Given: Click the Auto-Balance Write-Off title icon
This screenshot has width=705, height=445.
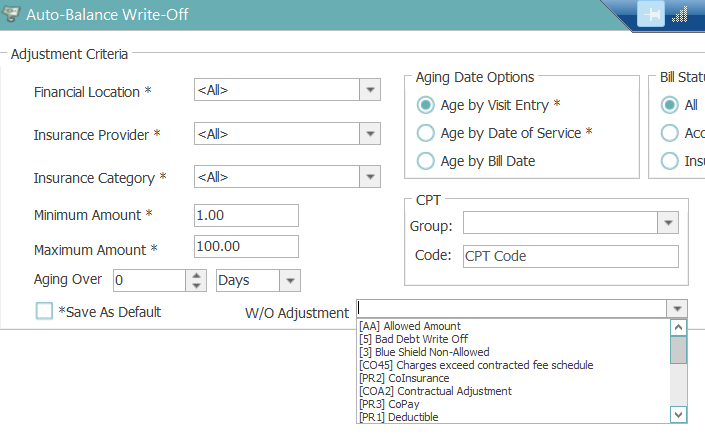Looking at the screenshot, I should 11,15.
